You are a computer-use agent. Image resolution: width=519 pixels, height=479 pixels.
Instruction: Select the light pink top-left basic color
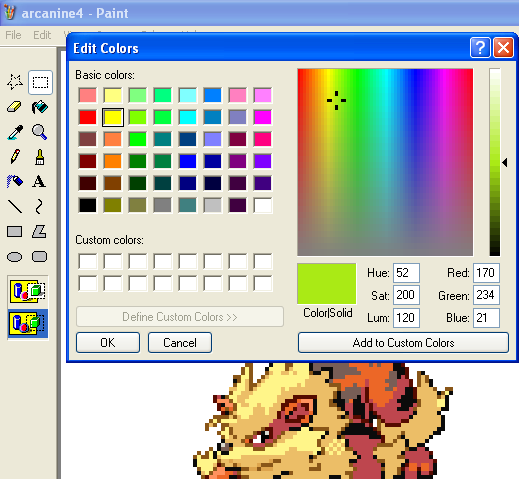point(88,95)
